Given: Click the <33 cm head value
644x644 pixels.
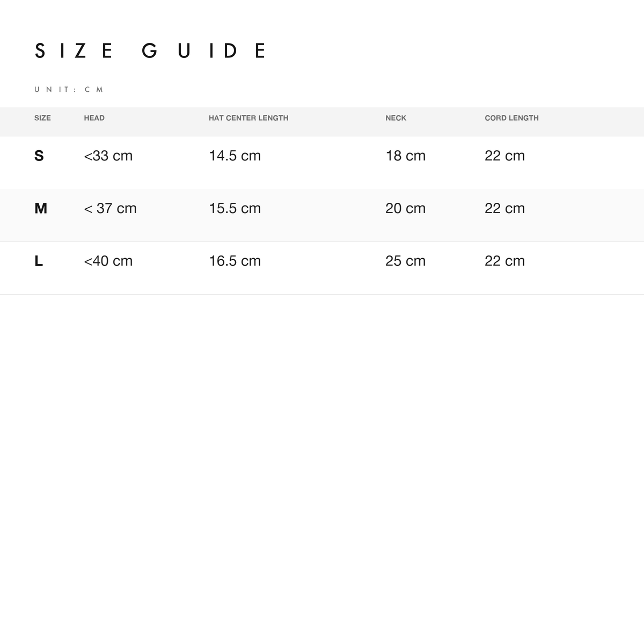Looking at the screenshot, I should coord(108,156).
